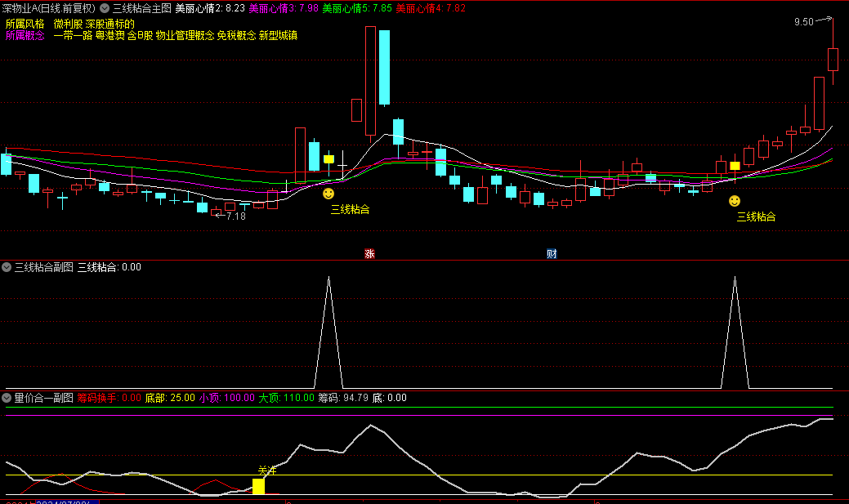This screenshot has height=504, width=849.
Task: Select the yellow candle near first smiley
Action: pyautogui.click(x=328, y=158)
